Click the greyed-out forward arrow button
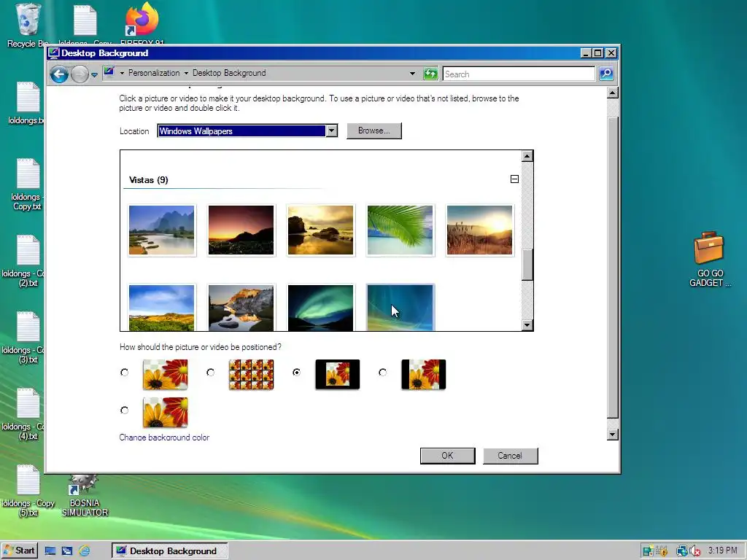The image size is (747, 560). click(x=80, y=74)
